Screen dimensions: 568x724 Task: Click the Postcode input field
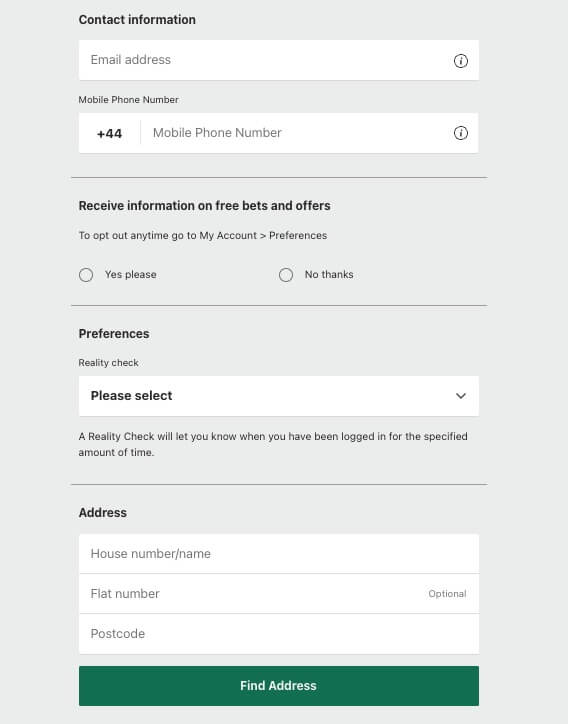click(278, 634)
